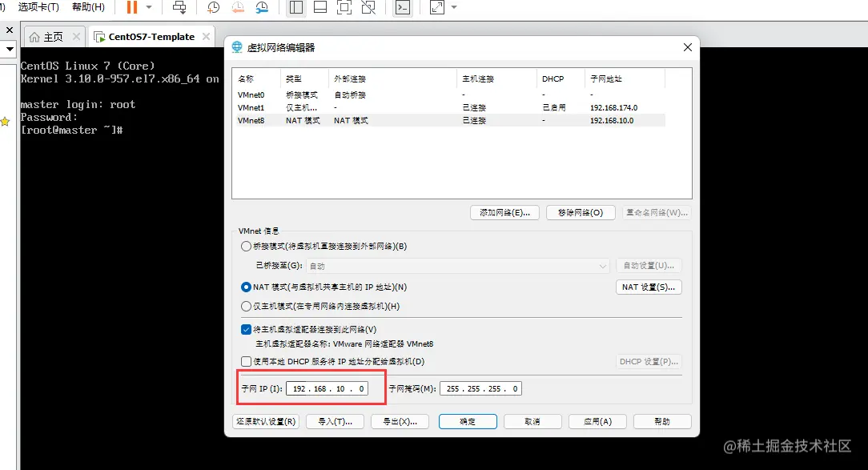Switch to the 主页 tab
The height and width of the screenshot is (470, 868).
click(x=53, y=37)
